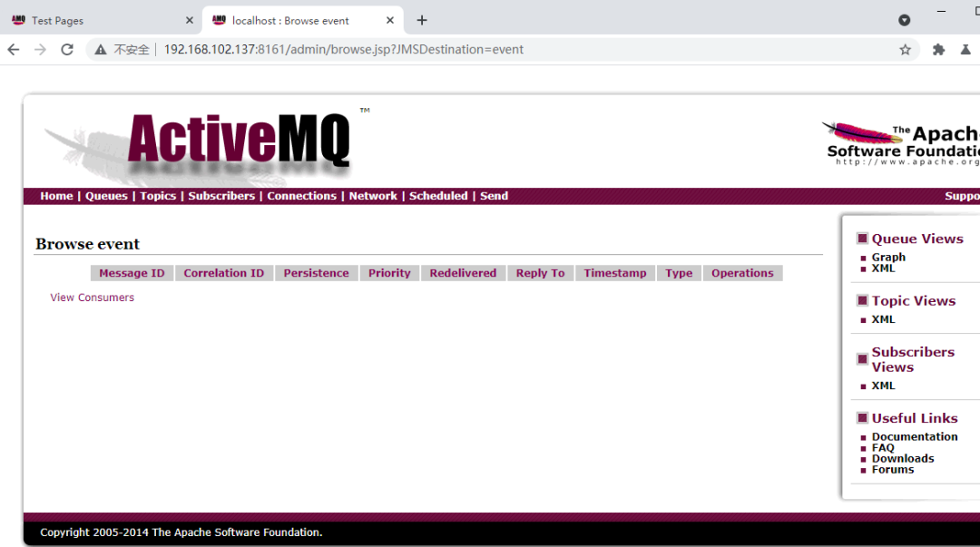Open the FAQ useful link
The width and height of the screenshot is (980, 547).
coord(883,447)
